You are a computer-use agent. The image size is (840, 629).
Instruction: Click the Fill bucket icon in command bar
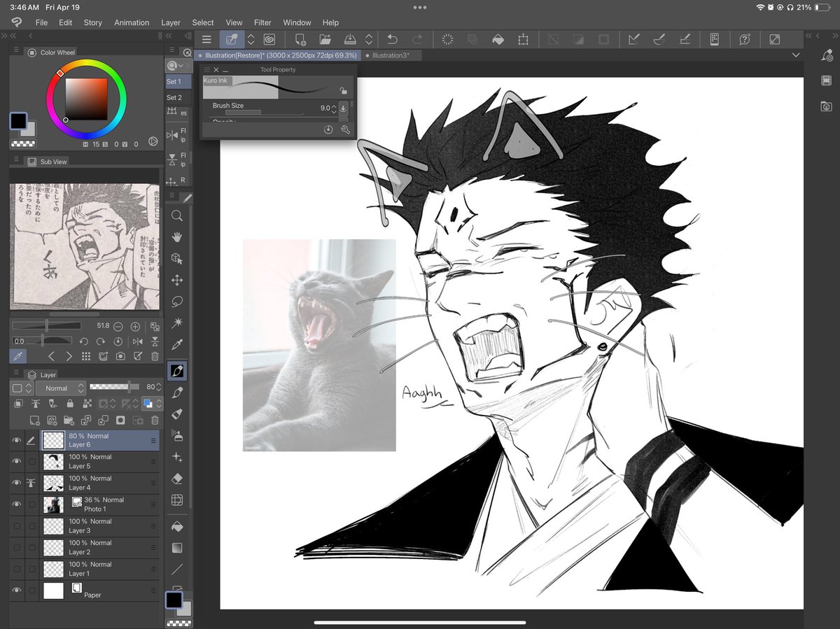click(498, 40)
